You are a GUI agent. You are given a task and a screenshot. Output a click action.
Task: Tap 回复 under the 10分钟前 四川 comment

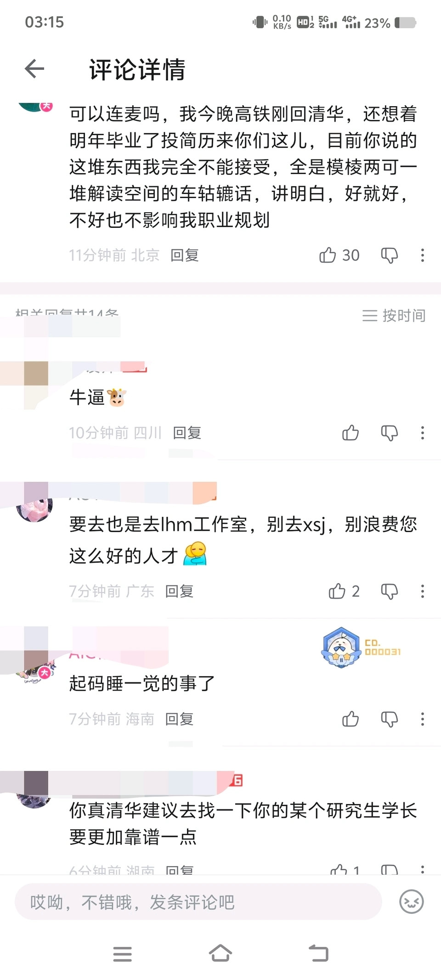pos(187,433)
